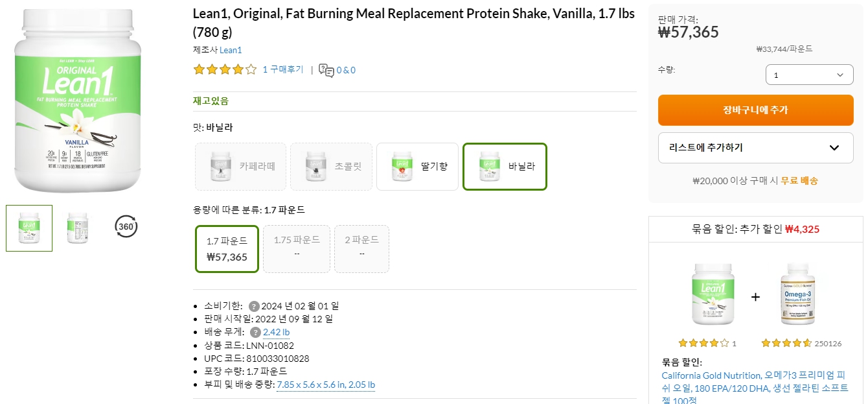Click the 2.42 lb shipping weight link
868x404 pixels.
coord(276,332)
